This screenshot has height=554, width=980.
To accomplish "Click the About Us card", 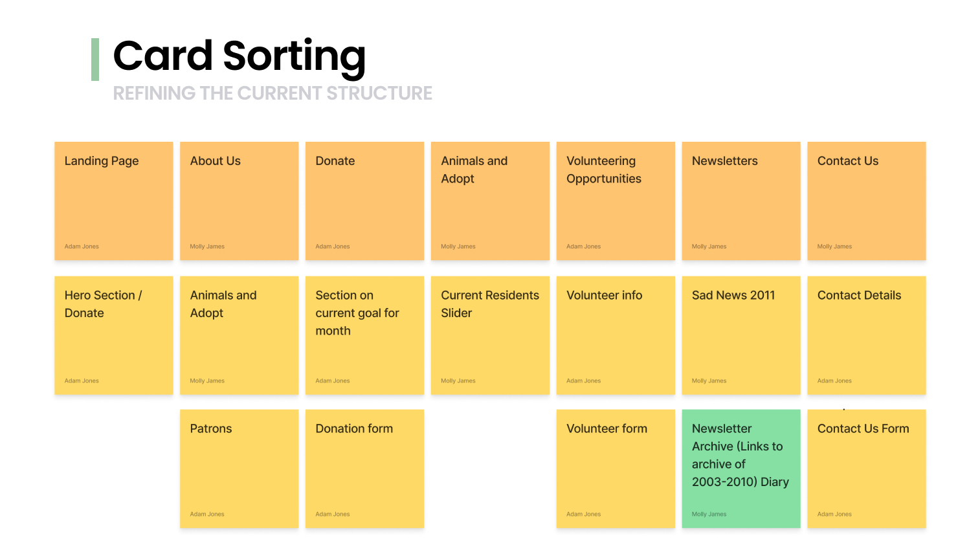I will pos(239,201).
